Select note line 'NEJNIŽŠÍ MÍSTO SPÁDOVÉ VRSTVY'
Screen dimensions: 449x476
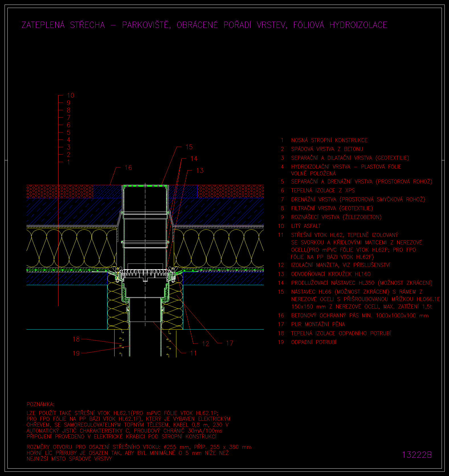(69, 459)
